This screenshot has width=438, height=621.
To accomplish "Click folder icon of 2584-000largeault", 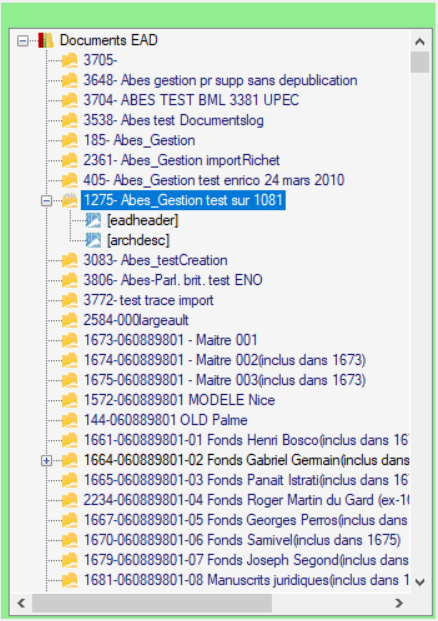I will click(x=70, y=320).
